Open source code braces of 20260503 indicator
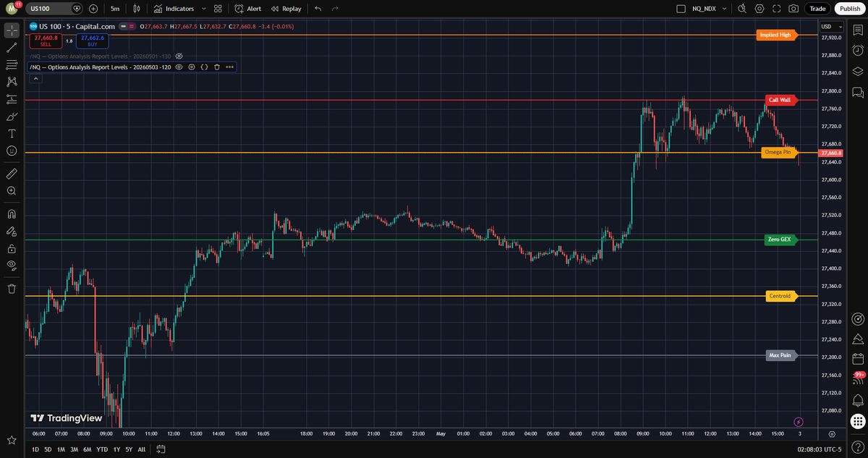 point(204,67)
